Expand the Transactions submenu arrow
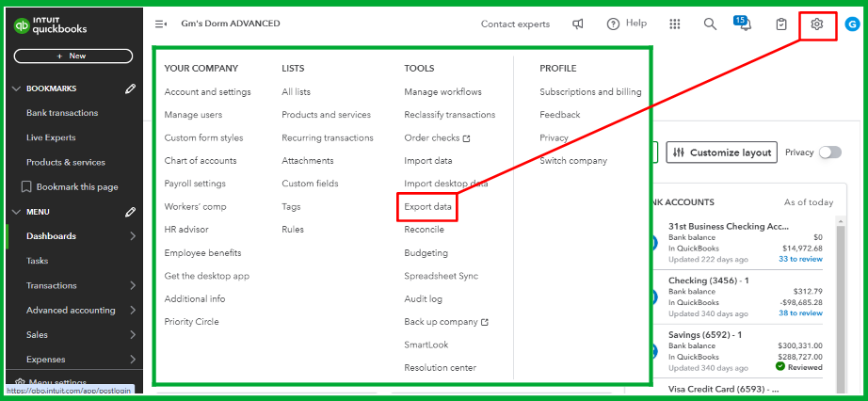 (133, 285)
